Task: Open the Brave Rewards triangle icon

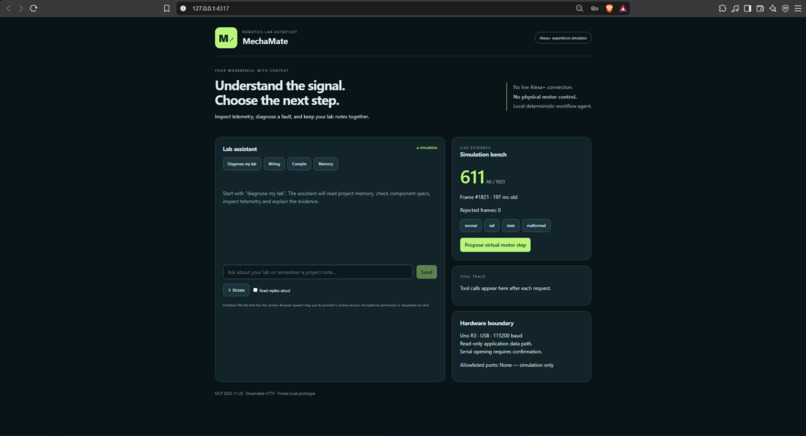Action: [623, 8]
